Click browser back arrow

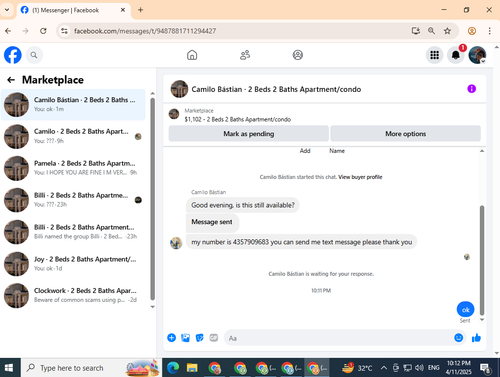8,31
